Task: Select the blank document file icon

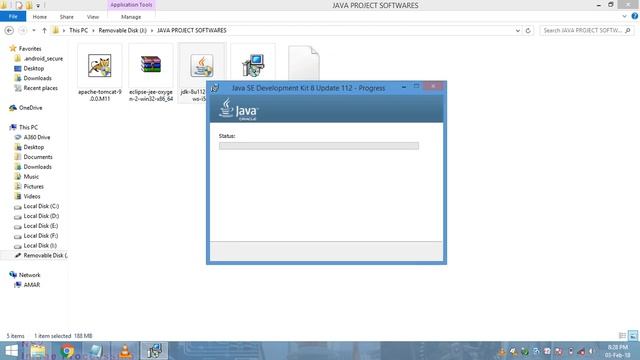Action: (x=304, y=63)
